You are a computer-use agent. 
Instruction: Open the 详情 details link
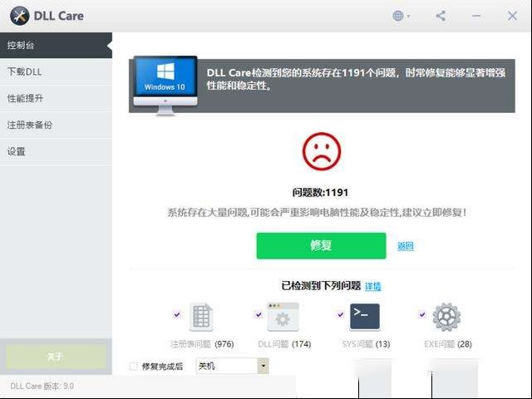click(x=373, y=286)
